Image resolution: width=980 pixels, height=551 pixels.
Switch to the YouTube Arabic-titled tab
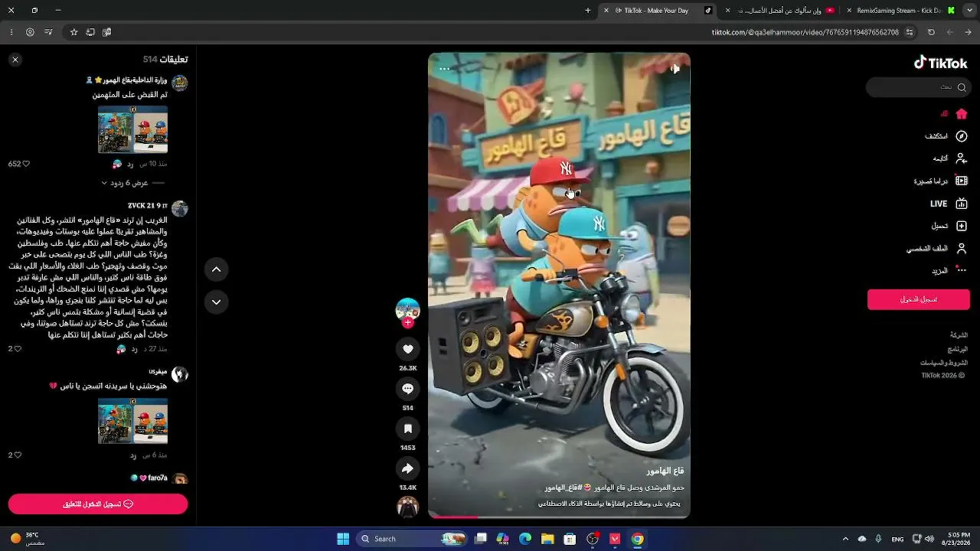[x=781, y=11]
